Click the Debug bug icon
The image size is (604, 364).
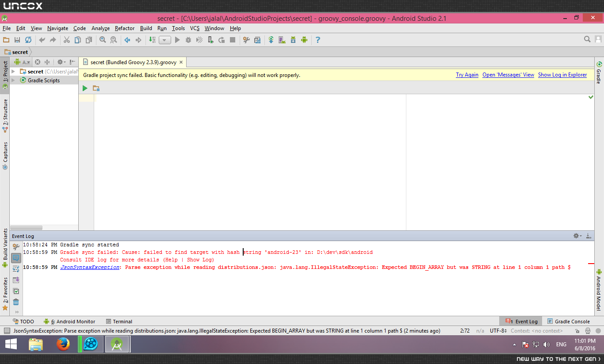point(188,40)
